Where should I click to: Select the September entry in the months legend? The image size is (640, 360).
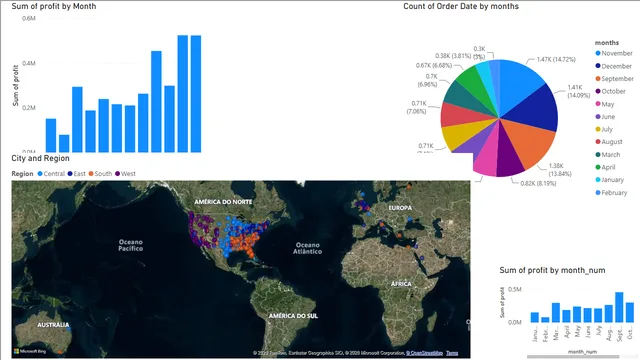click(x=614, y=79)
